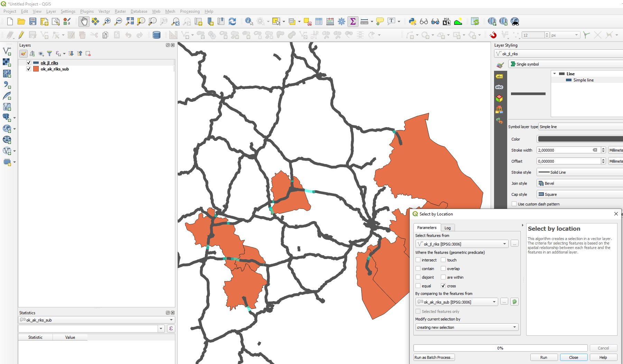Toggle the Statistical Summary sigma icon
The image size is (623, 364).
[353, 21]
